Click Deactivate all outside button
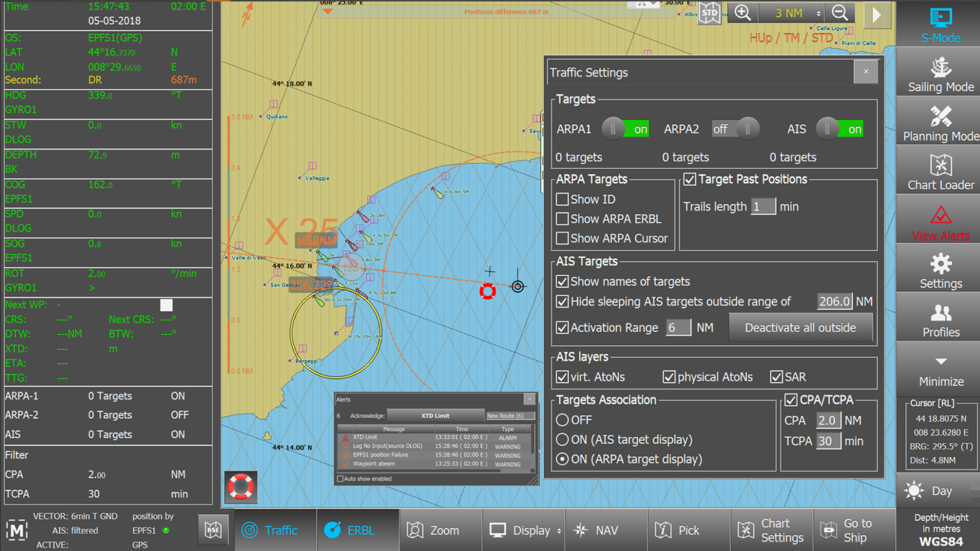 pyautogui.click(x=800, y=328)
